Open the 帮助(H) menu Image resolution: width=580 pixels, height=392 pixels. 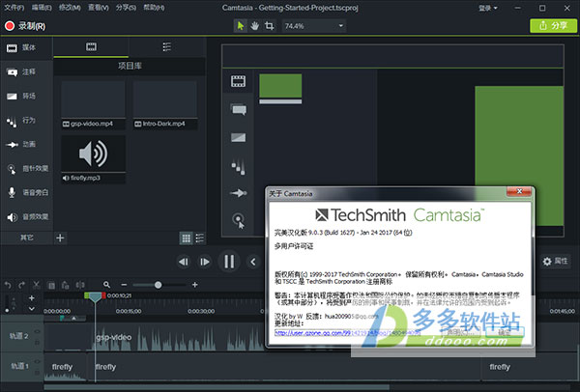[154, 8]
